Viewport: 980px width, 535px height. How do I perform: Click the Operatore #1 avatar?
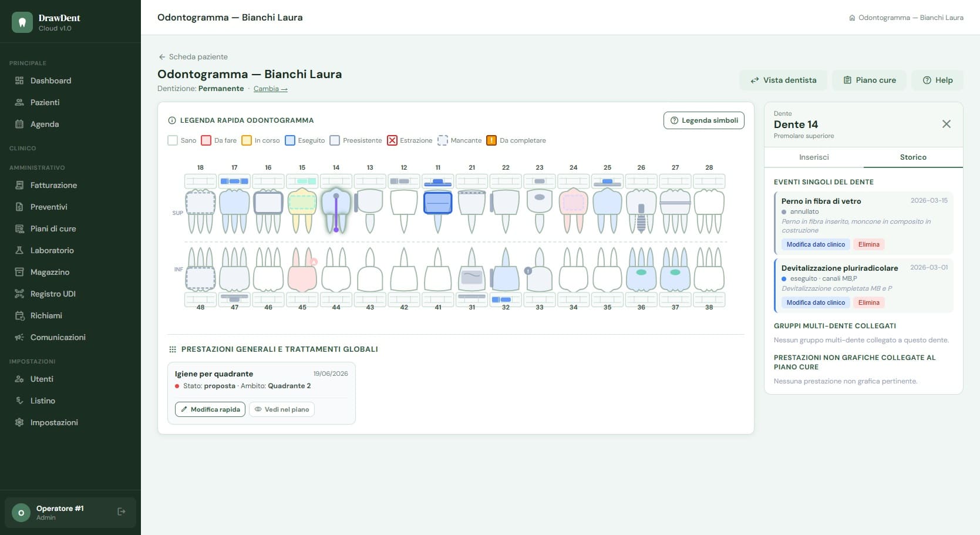[21, 513]
